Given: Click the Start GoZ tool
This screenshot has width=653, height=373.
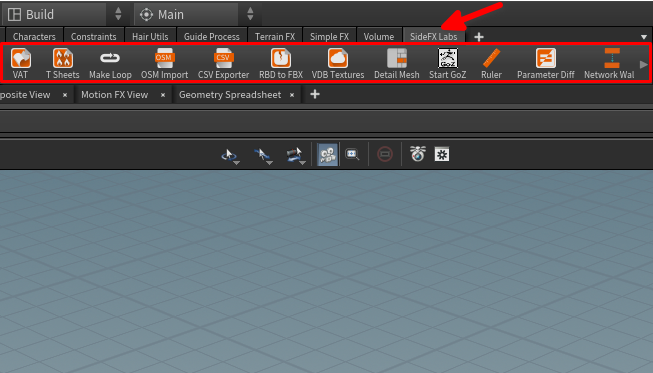Looking at the screenshot, I should tap(447, 63).
